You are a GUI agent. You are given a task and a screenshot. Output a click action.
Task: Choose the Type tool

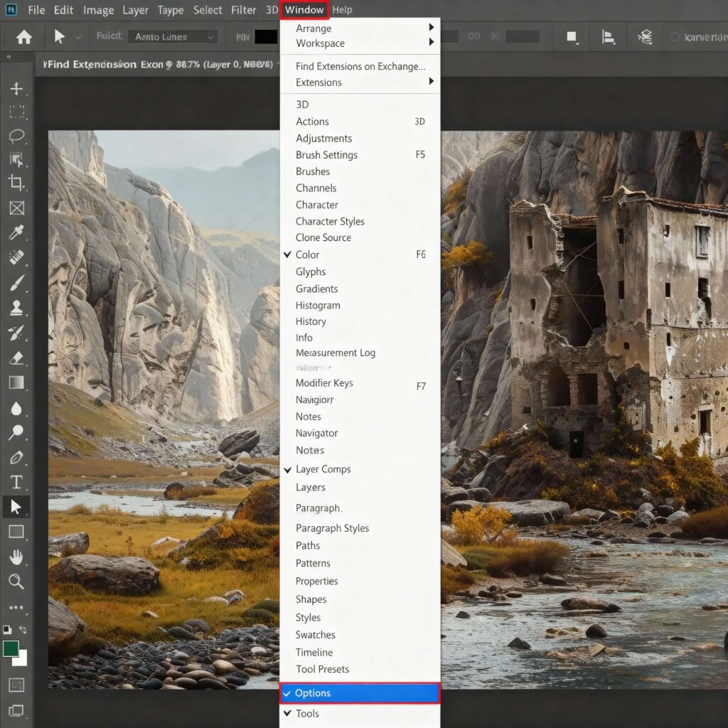pos(17,481)
